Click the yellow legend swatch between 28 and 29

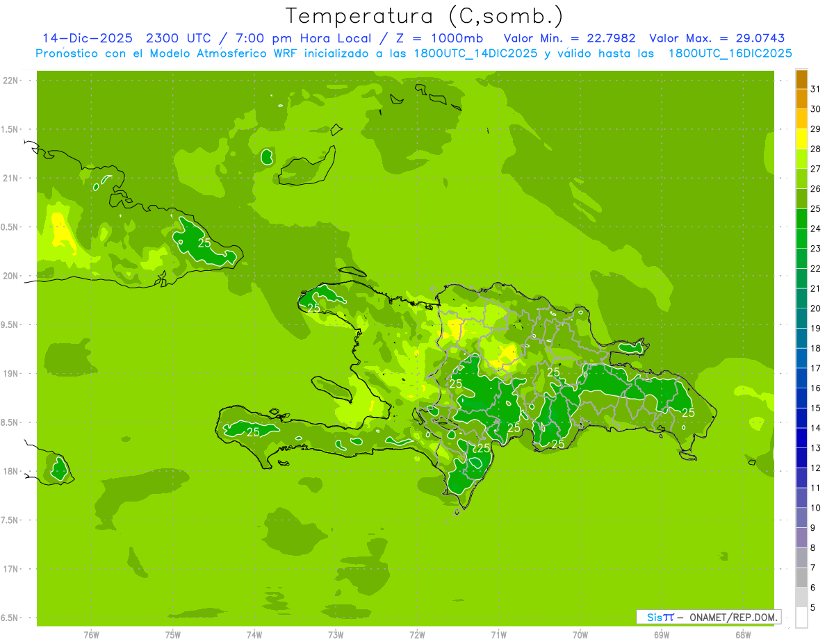[x=801, y=139]
